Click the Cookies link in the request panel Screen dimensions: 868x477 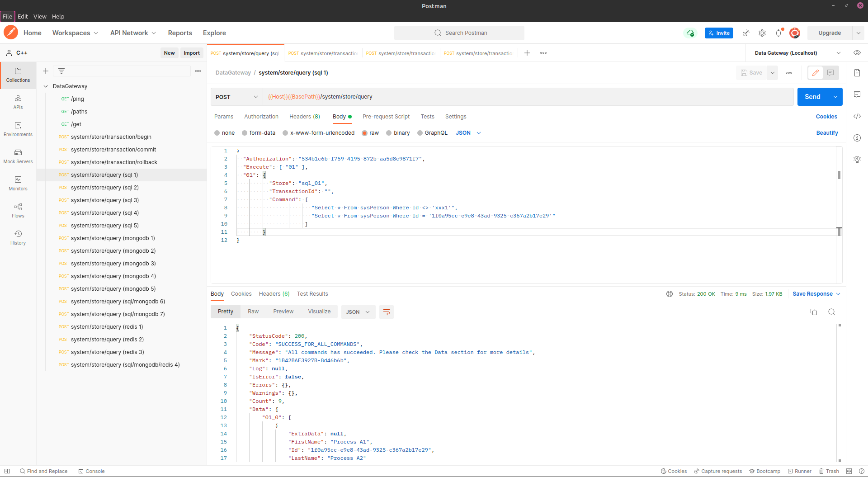[826, 117]
